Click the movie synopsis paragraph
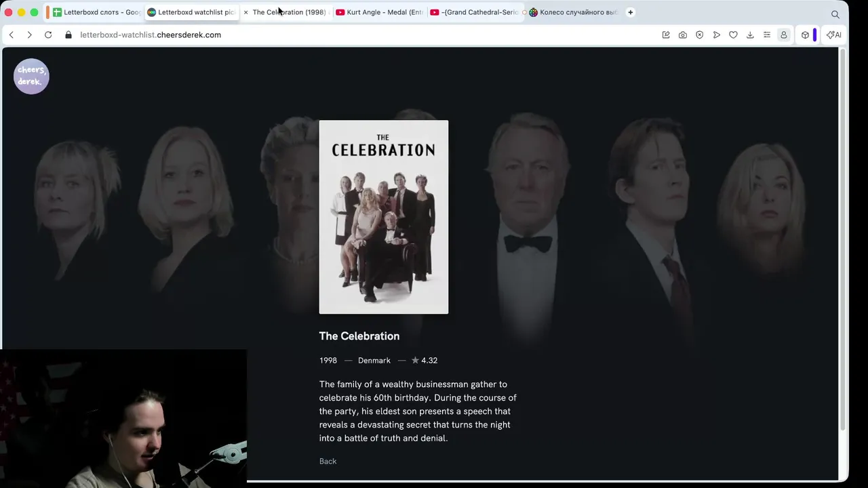 pyautogui.click(x=418, y=411)
